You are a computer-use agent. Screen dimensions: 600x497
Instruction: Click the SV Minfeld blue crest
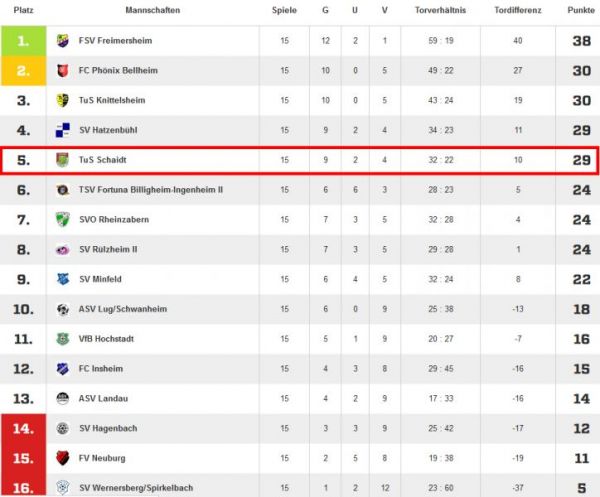pyautogui.click(x=63, y=279)
